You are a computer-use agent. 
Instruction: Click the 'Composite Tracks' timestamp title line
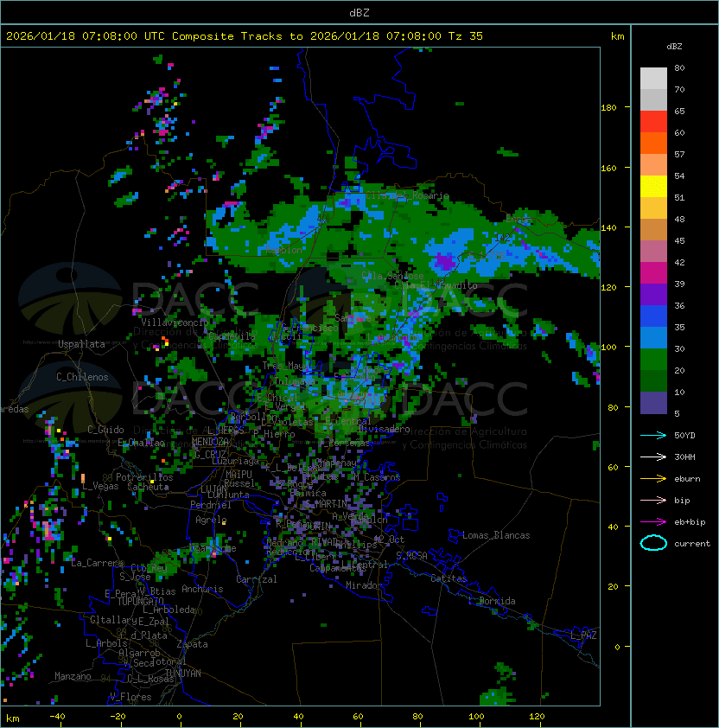245,36
